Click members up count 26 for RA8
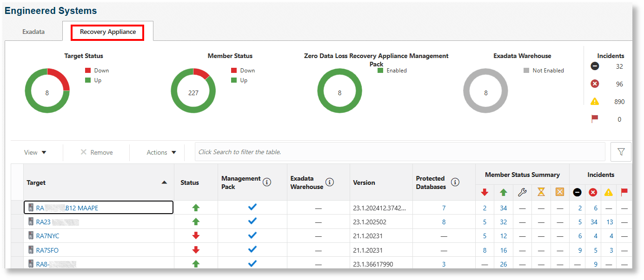This screenshot has width=644, height=280. pos(504,264)
